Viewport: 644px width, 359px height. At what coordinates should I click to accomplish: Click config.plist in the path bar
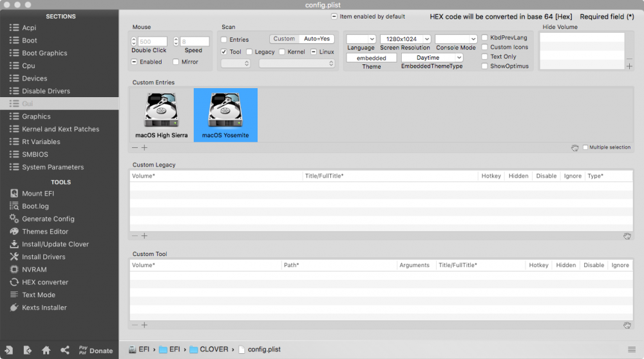point(260,349)
